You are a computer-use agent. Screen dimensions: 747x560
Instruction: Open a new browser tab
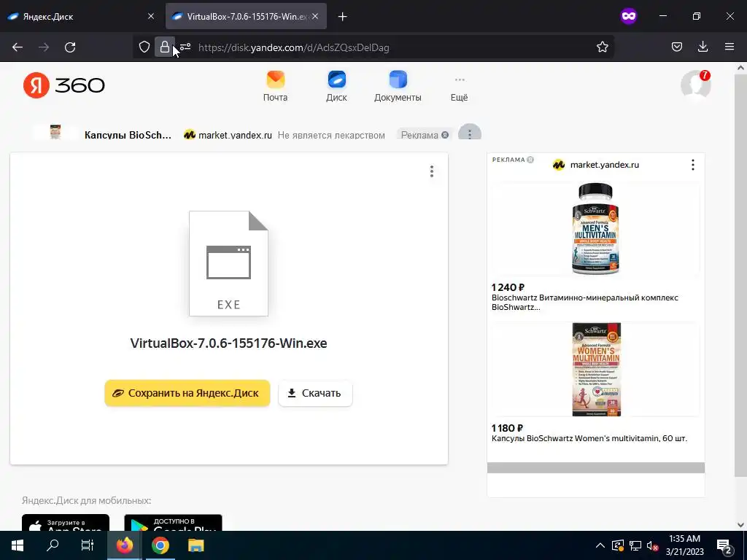coord(343,17)
